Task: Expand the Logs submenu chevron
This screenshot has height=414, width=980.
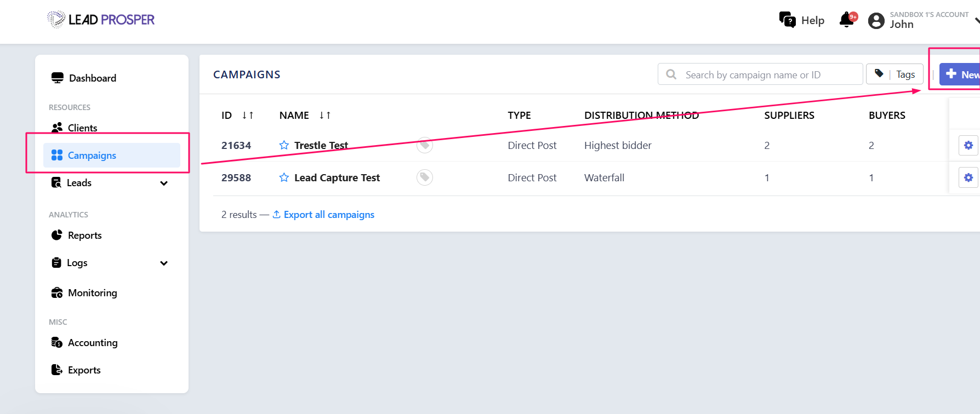Action: (164, 263)
